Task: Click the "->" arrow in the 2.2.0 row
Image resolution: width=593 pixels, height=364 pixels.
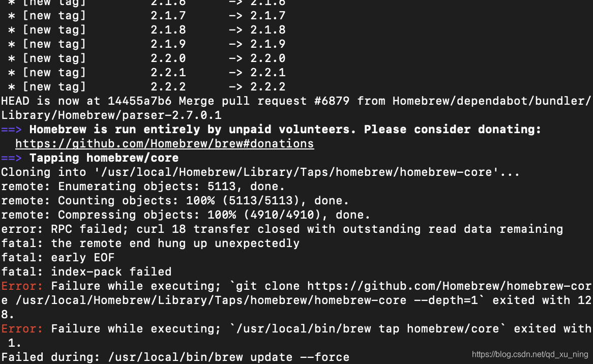Action: (x=235, y=58)
